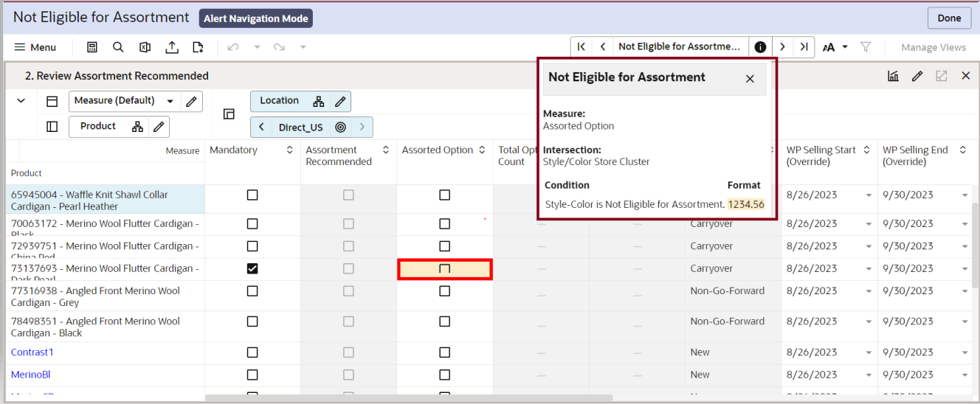980x404 pixels.
Task: Toggle Mandatory for 77316938 Angled Front Grey
Action: click(x=252, y=290)
